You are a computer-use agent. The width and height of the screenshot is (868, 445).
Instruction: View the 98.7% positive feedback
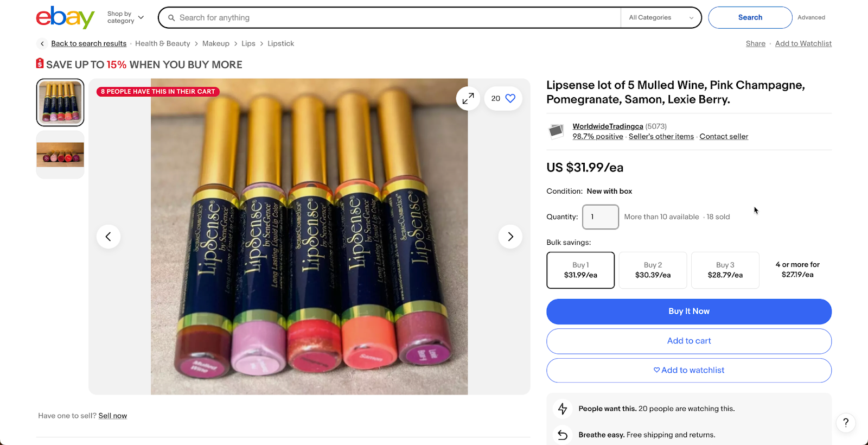click(598, 137)
